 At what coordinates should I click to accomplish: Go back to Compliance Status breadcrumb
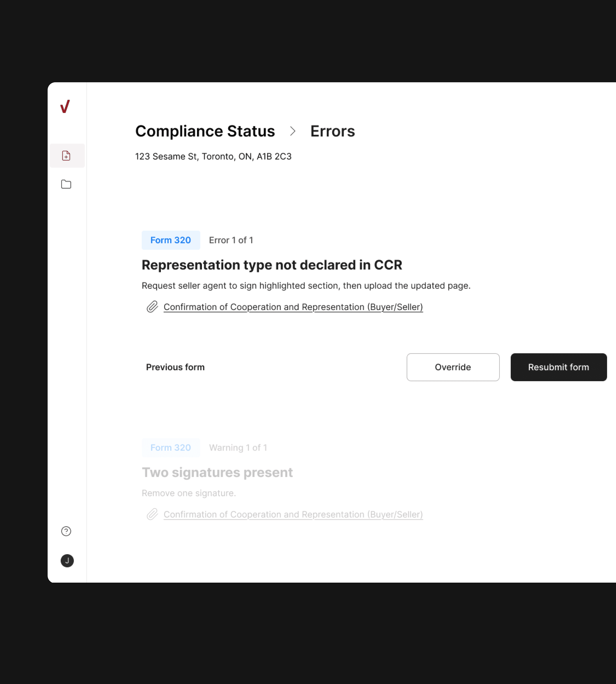click(205, 131)
